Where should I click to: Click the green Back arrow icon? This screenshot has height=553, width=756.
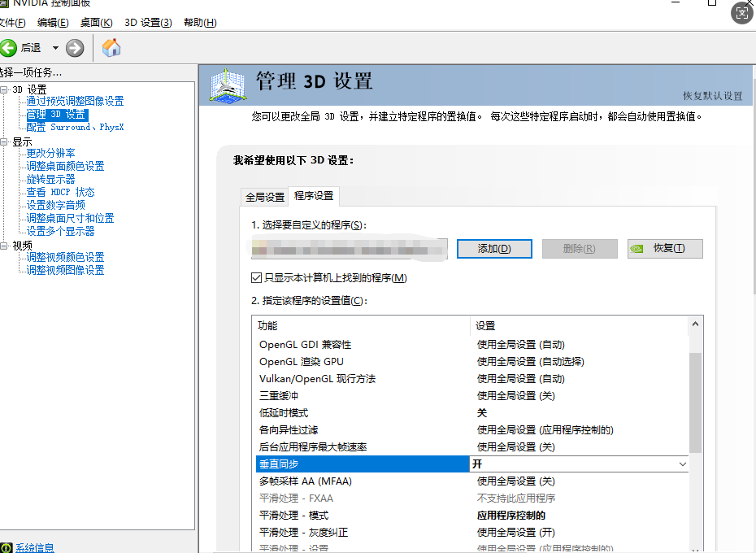tap(9, 48)
